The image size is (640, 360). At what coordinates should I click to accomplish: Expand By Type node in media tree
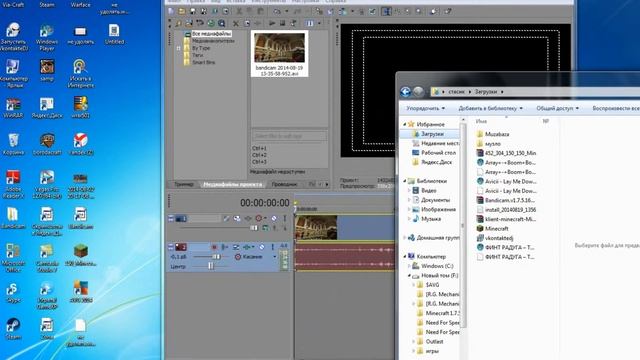point(178,48)
